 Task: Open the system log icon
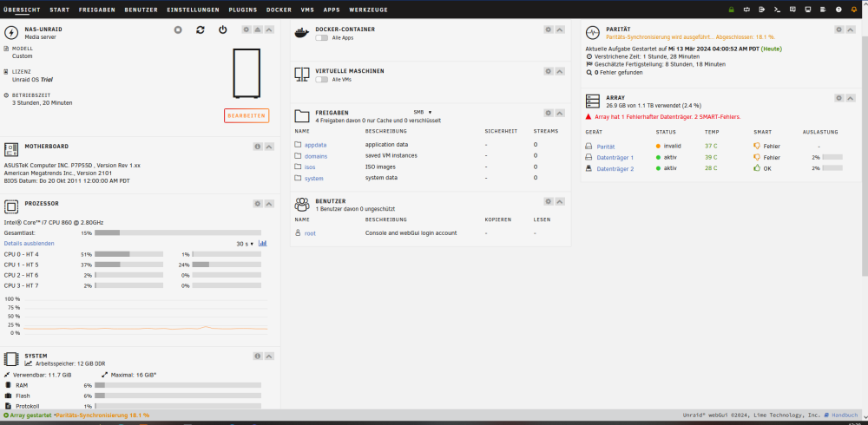[x=823, y=10]
